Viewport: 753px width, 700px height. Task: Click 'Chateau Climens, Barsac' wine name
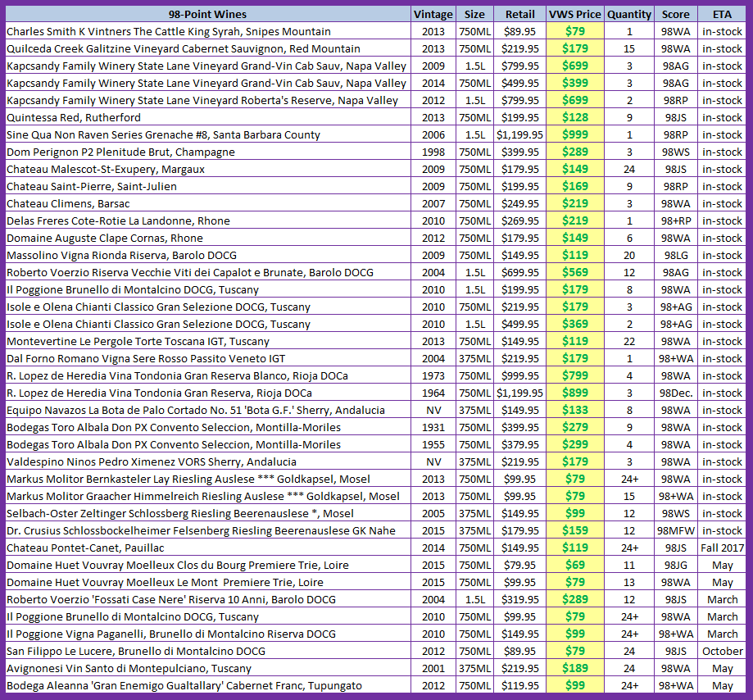(x=68, y=204)
